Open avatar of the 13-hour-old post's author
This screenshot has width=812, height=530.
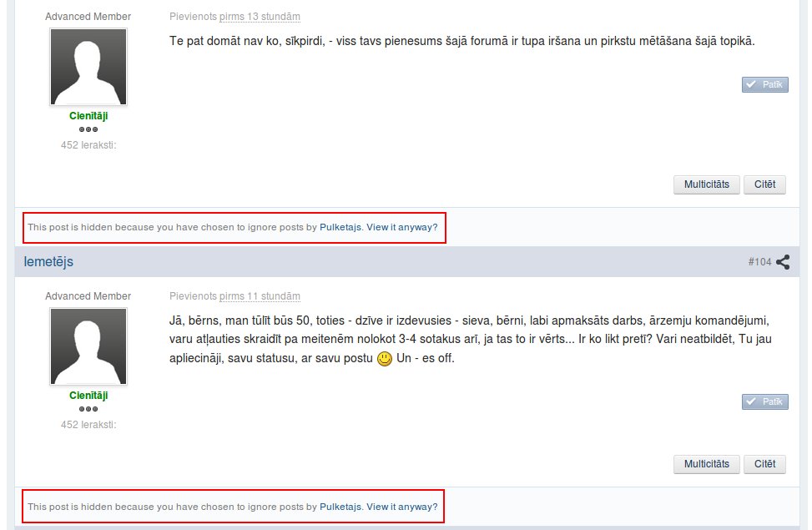click(x=88, y=67)
